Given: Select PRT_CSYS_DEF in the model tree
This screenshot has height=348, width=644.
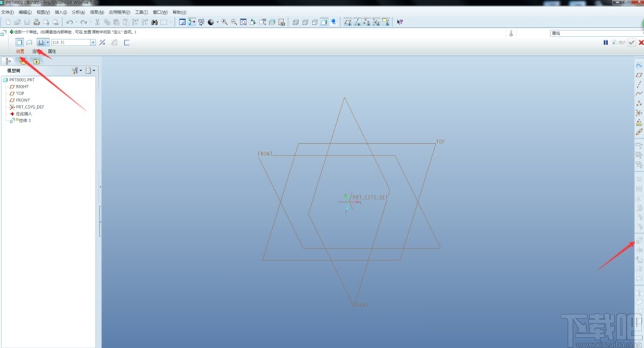Looking at the screenshot, I should pos(30,107).
